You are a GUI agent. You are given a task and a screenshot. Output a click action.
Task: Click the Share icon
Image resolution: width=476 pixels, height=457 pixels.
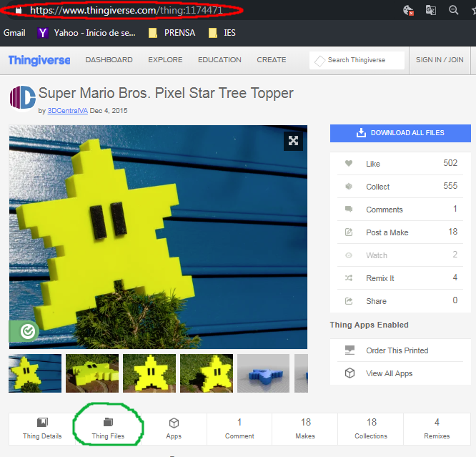pyautogui.click(x=349, y=301)
